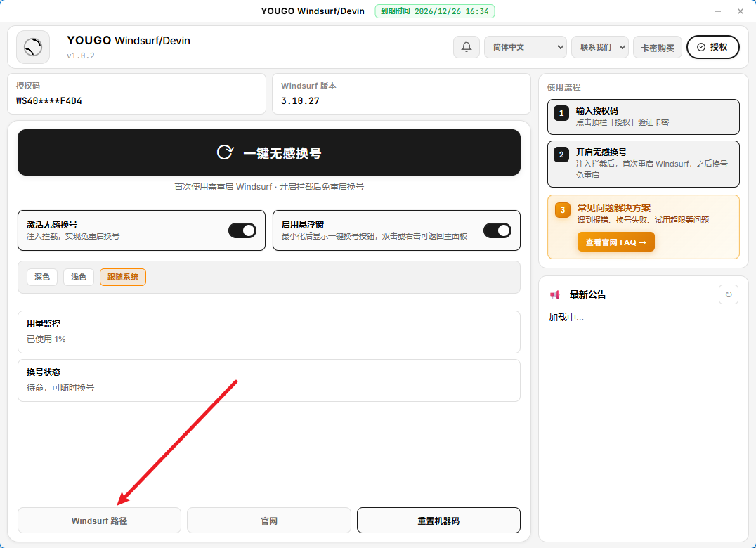This screenshot has width=756, height=548.
Task: Close the YOUGO window
Action: 741,11
